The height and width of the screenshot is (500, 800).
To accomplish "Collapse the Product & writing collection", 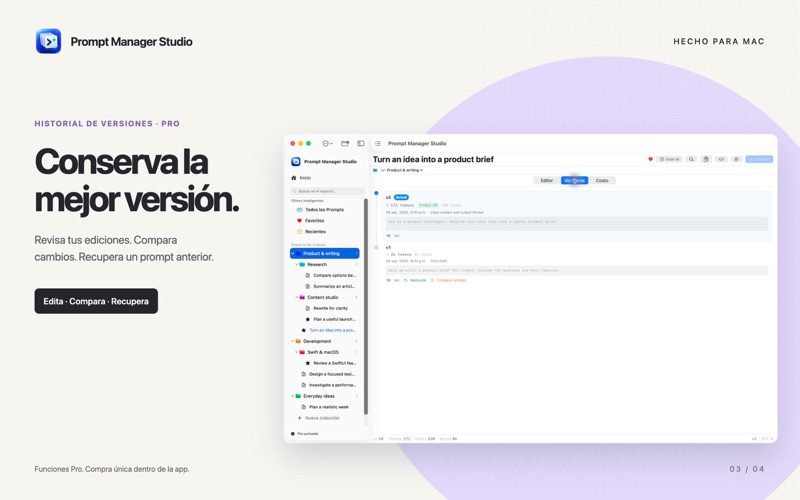I will pos(293,254).
